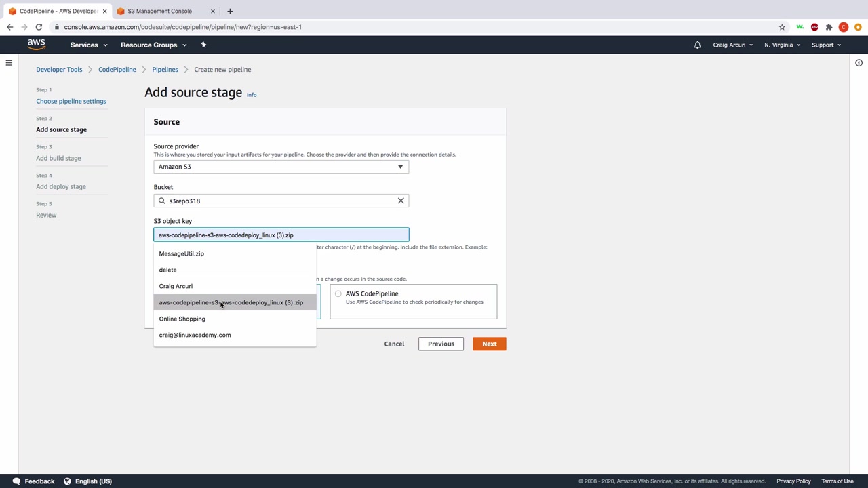This screenshot has height=488, width=868.
Task: Bookmark this page with the star icon
Action: click(782, 27)
